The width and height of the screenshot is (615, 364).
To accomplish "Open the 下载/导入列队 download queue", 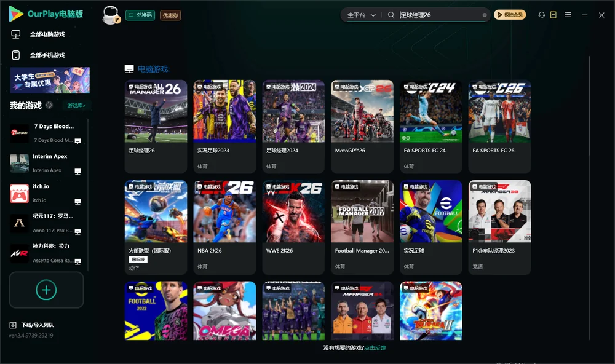I will point(32,325).
